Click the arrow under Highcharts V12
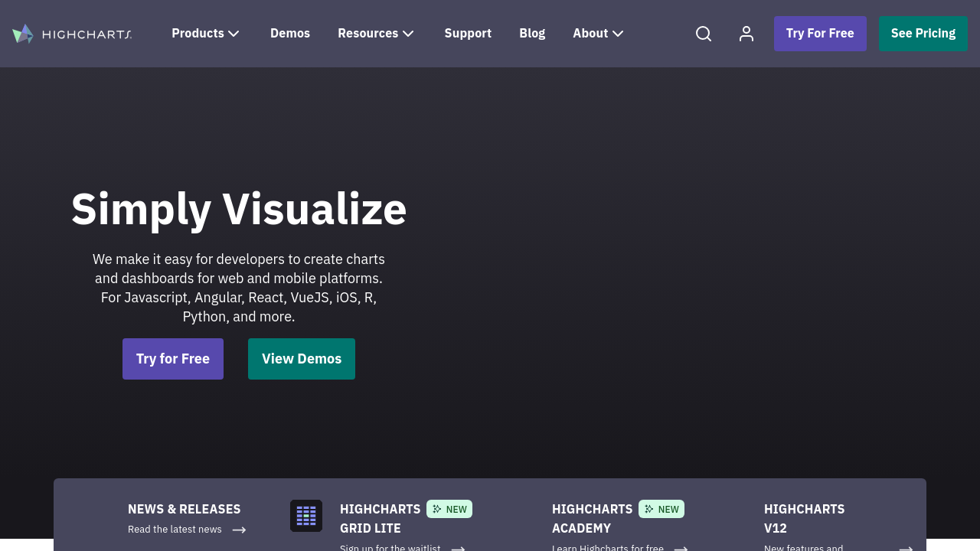980x551 pixels. [x=906, y=548]
